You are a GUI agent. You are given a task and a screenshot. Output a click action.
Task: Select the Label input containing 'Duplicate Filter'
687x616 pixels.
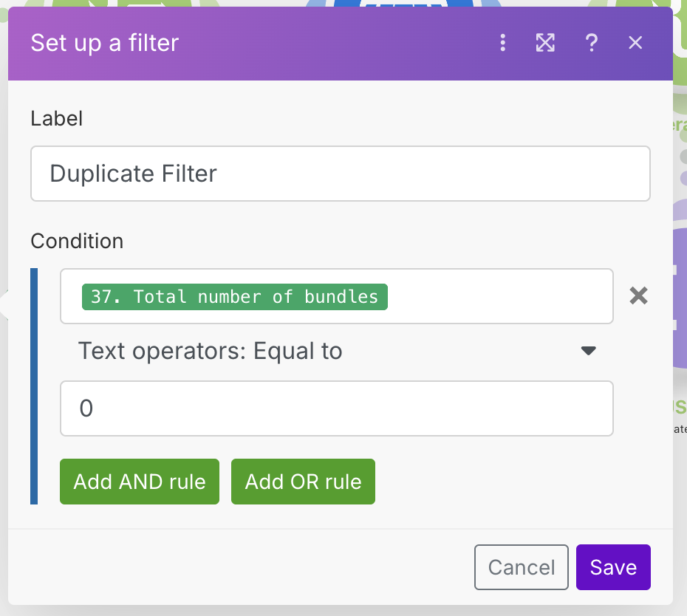tap(341, 174)
